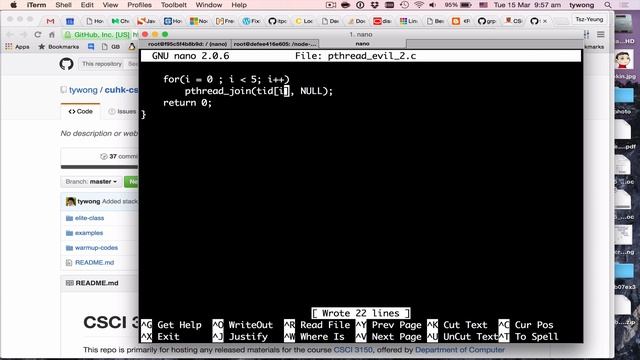Click the Chrome reload button

[38, 35]
